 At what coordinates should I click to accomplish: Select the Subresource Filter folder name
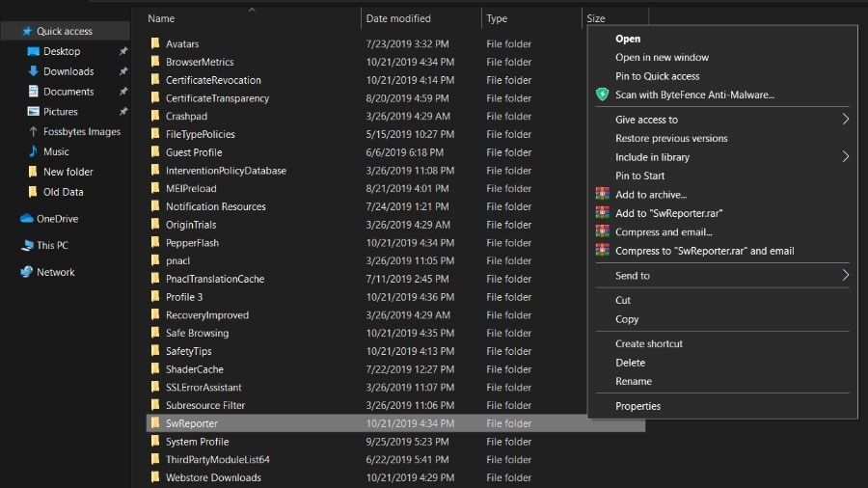click(x=205, y=405)
